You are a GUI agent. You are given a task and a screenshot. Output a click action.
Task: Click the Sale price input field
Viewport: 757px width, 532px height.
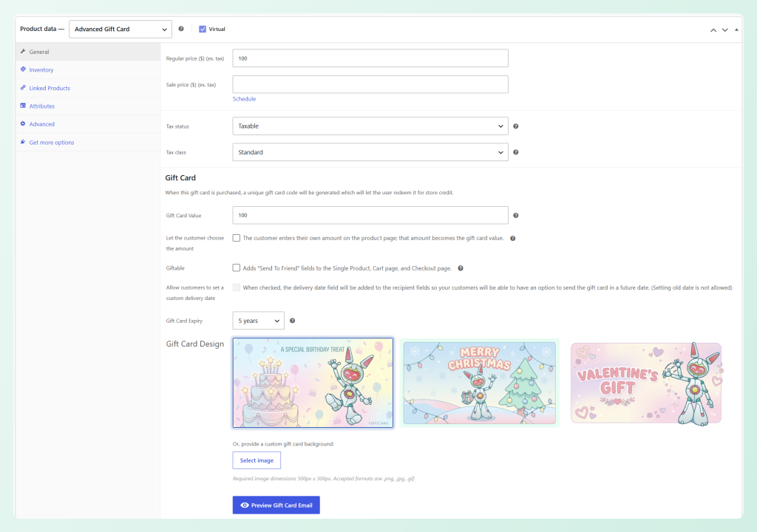370,84
